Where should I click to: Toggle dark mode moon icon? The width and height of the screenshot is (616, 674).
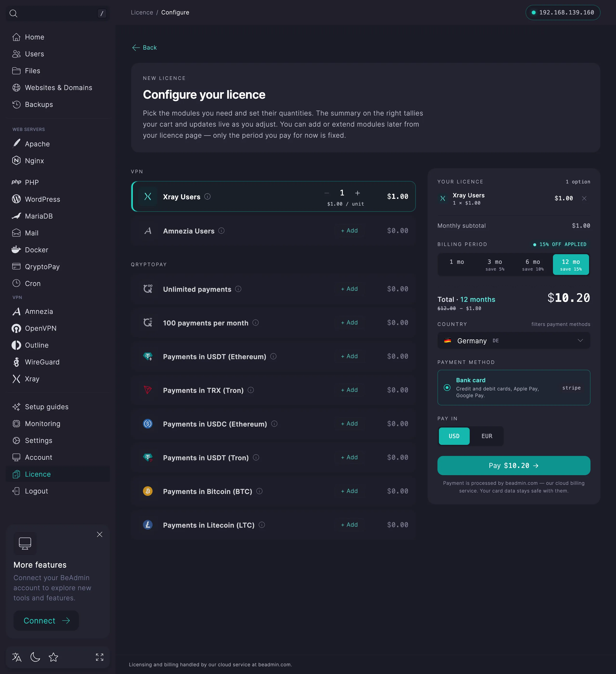(35, 657)
